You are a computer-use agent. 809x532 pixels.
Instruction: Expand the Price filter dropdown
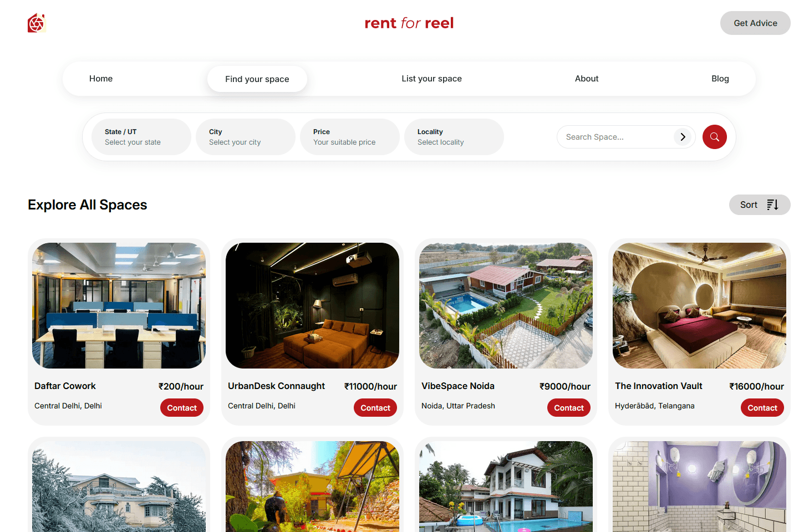350,137
